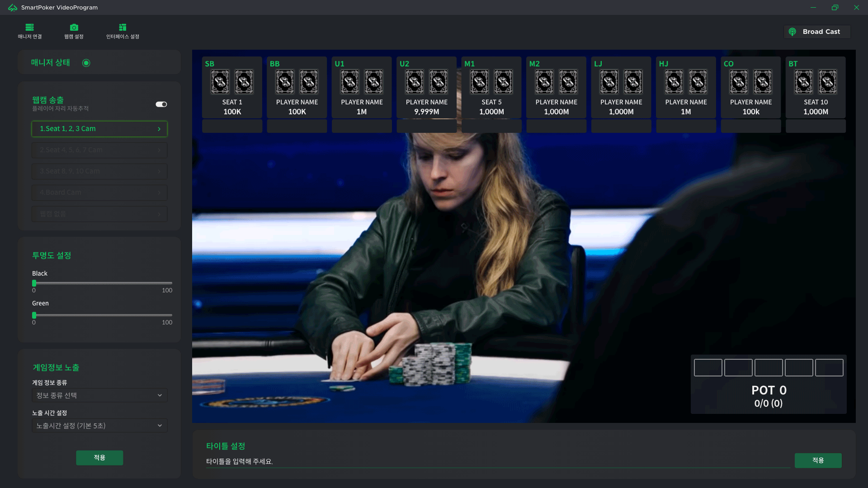868x488 pixels.
Task: Click the Broad Cast antenna icon
Action: click(792, 32)
